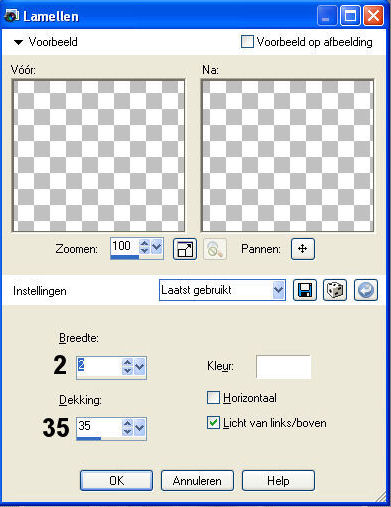The image size is (391, 507).
Task: Reset settings with the blue arrow icon
Action: pyautogui.click(x=366, y=290)
